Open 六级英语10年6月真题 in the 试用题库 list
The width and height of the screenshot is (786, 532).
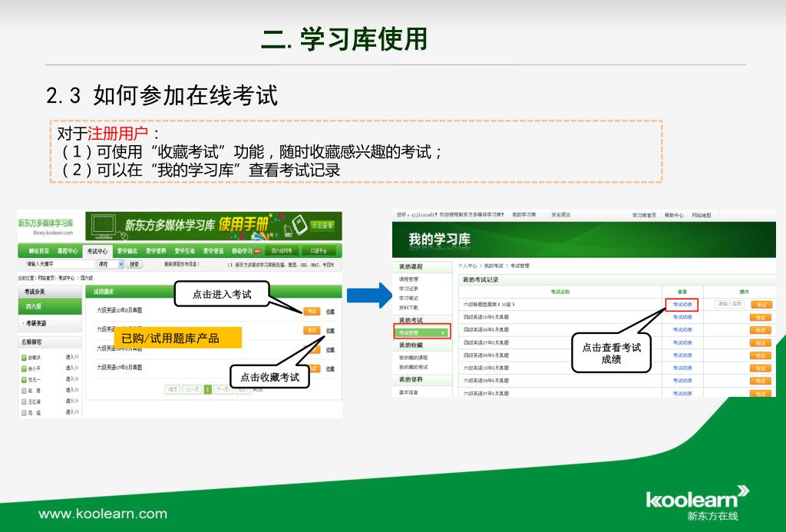click(119, 310)
